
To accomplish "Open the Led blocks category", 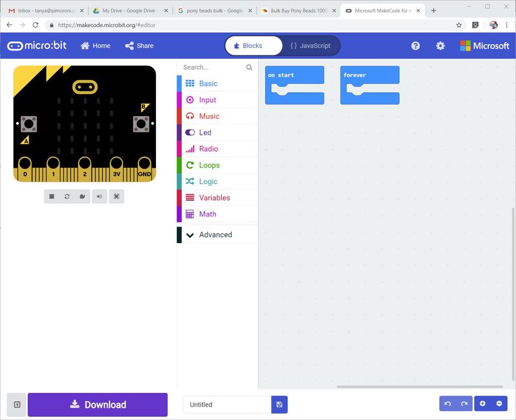I will click(217, 132).
